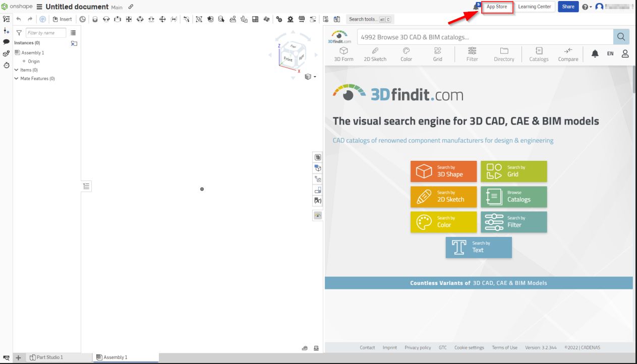
Task: Click the add folder icon beside Instances
Action: 74,43
